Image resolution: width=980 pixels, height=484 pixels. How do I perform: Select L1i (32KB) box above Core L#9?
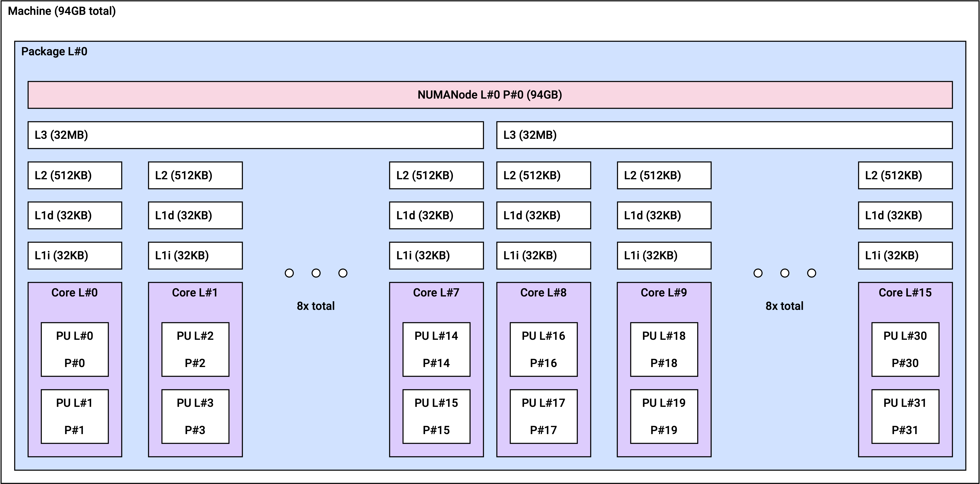click(x=664, y=255)
